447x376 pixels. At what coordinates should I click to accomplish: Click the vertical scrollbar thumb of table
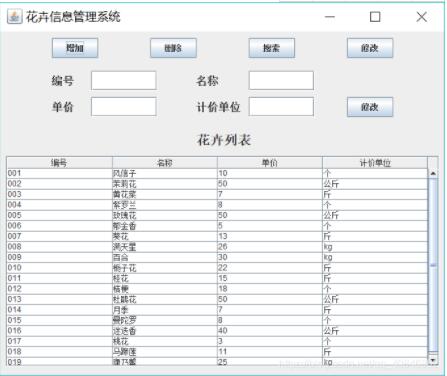tap(433, 265)
